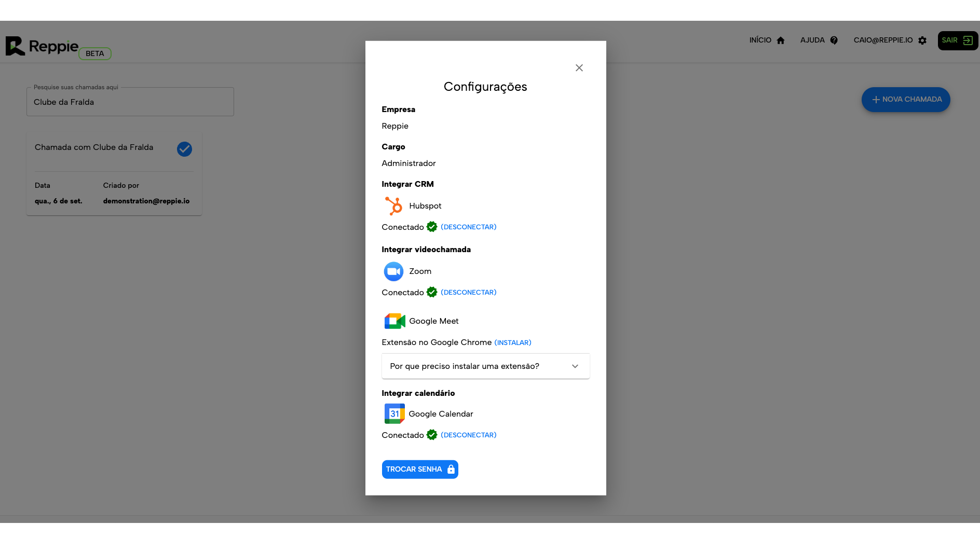Image resolution: width=980 pixels, height=551 pixels.
Task: Click the Zoom camera icon
Action: [x=393, y=271]
